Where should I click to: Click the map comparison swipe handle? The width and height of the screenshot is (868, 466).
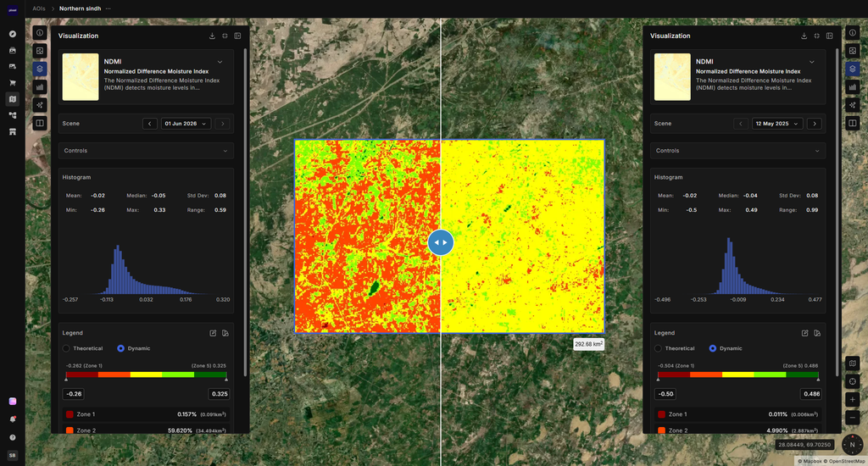[x=441, y=242]
